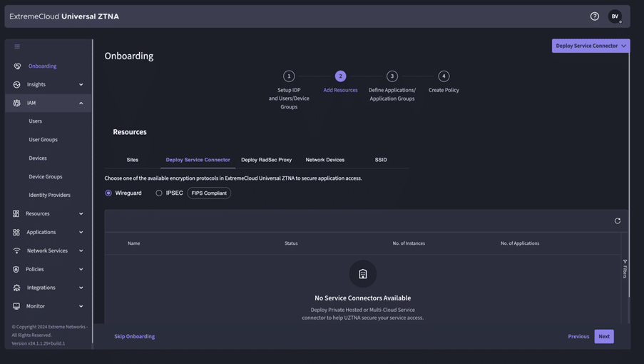Click the Monitor sidebar icon

click(16, 306)
